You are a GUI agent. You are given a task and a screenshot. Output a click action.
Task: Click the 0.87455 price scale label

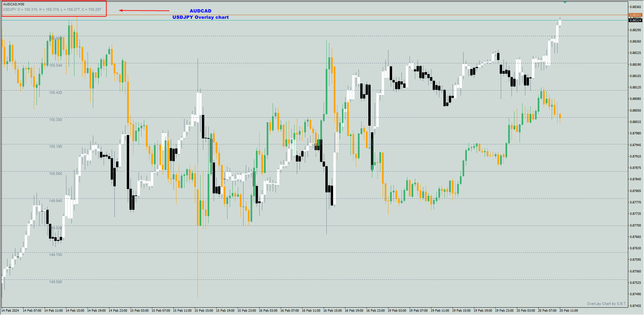[636, 306]
